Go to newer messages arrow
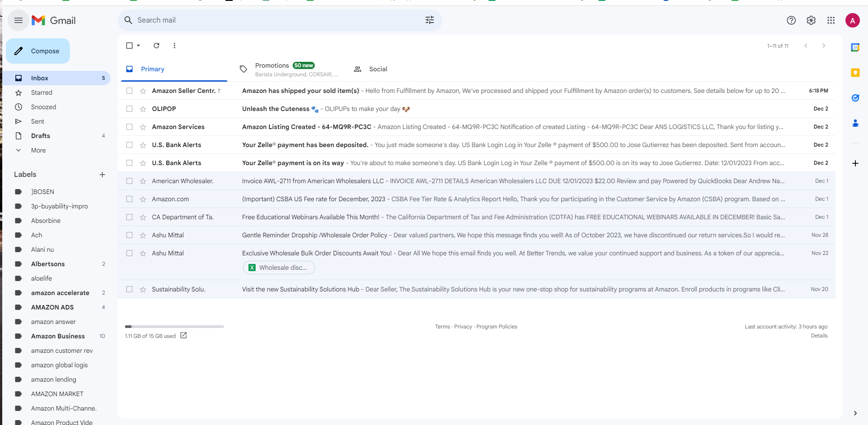The height and width of the screenshot is (425, 868). point(806,46)
